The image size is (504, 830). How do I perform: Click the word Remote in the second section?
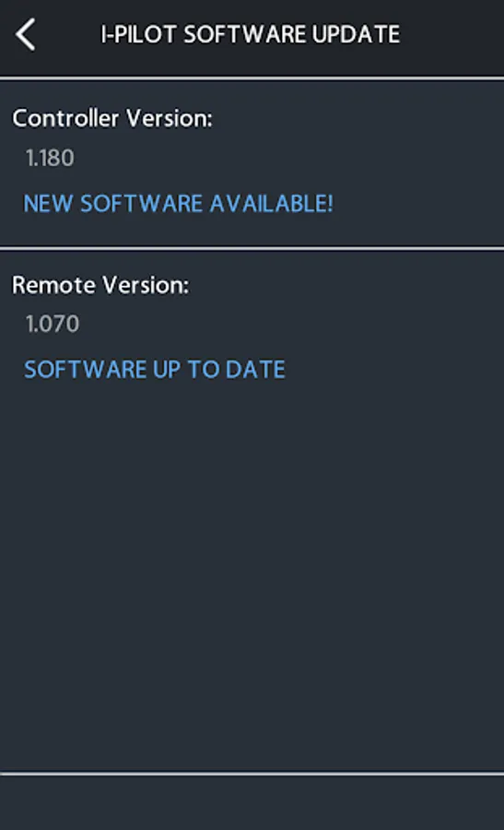(x=53, y=285)
